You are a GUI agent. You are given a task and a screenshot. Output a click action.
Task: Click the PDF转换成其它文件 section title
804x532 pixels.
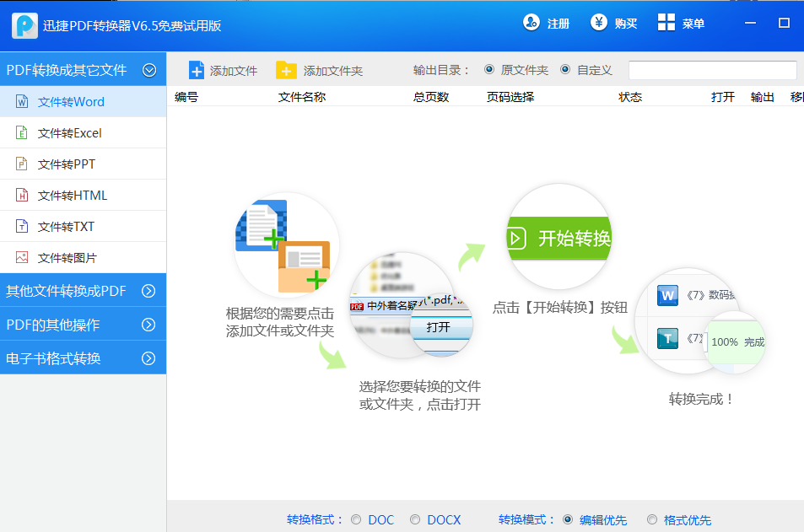click(67, 70)
